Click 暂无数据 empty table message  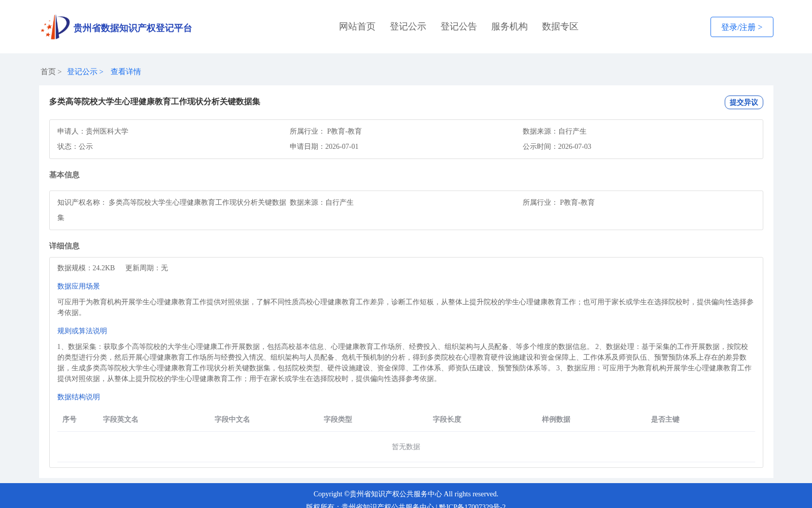406,447
